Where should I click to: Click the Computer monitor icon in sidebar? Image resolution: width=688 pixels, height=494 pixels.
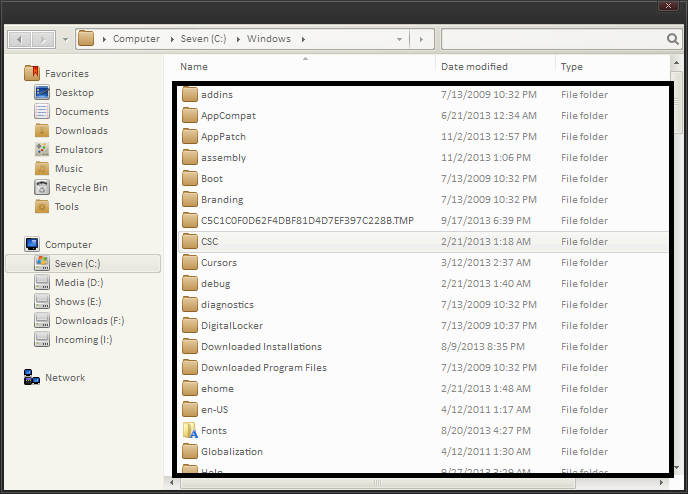(x=32, y=244)
